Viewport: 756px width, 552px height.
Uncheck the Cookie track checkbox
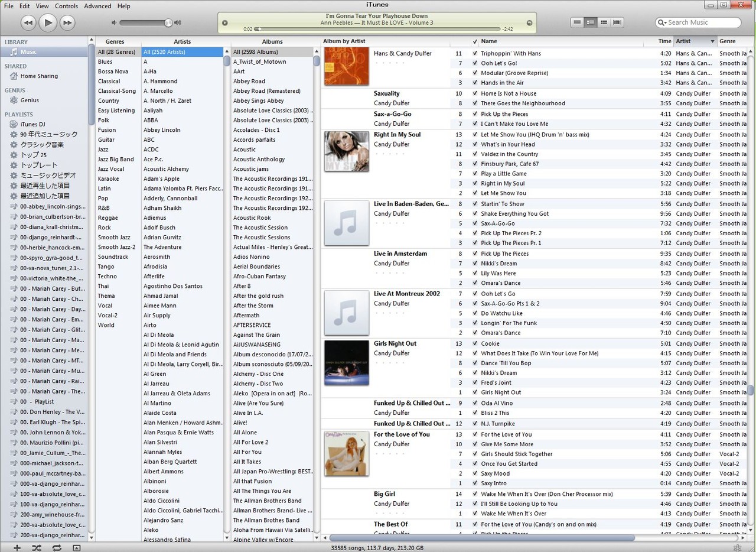(475, 343)
